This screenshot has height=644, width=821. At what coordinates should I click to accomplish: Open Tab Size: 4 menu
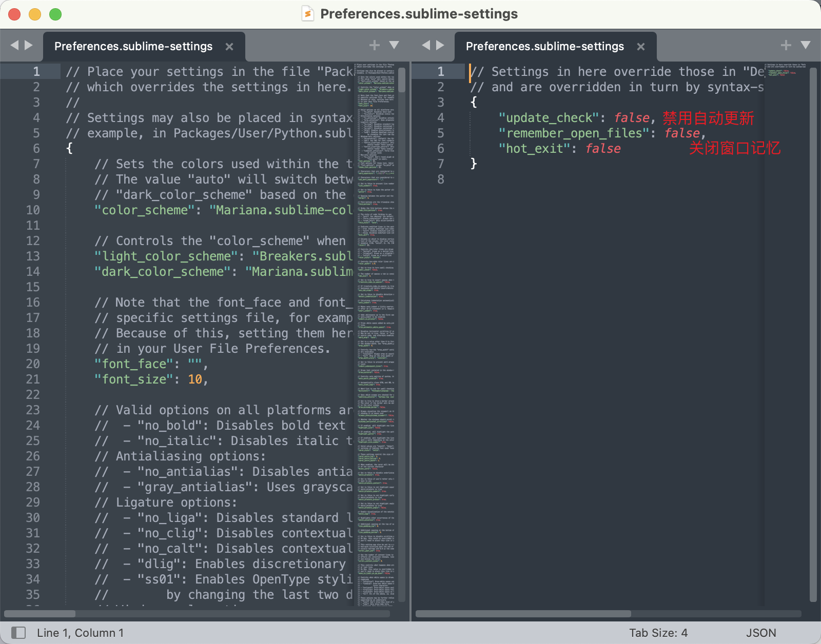pos(658,633)
